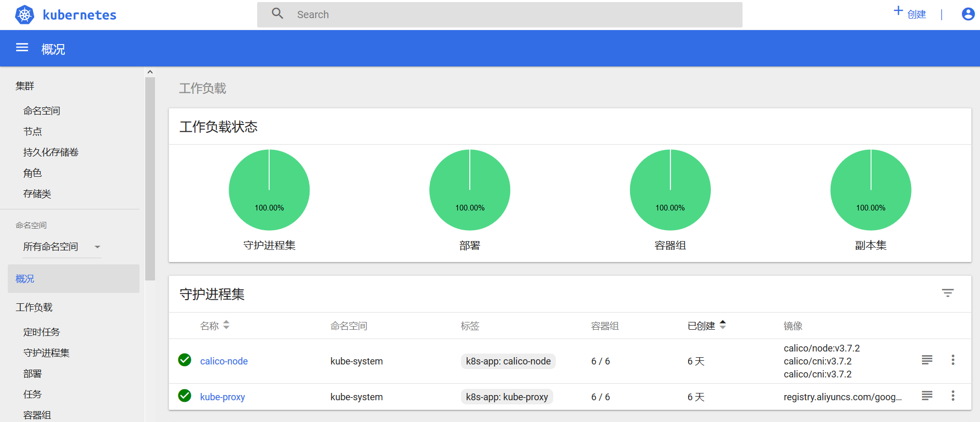Click 6 / 6 pods in calico-node row
The height and width of the screenshot is (422, 980).
600,361
